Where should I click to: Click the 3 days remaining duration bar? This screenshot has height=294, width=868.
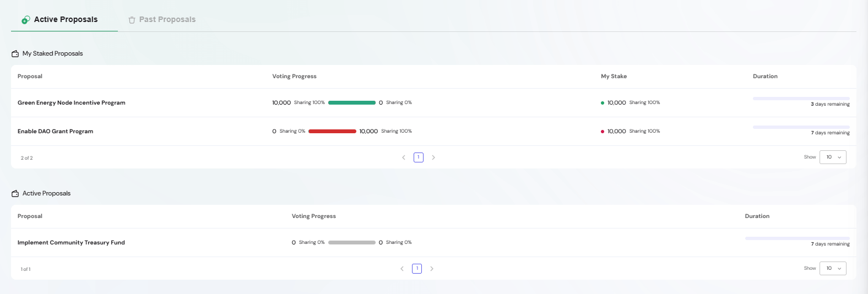801,99
